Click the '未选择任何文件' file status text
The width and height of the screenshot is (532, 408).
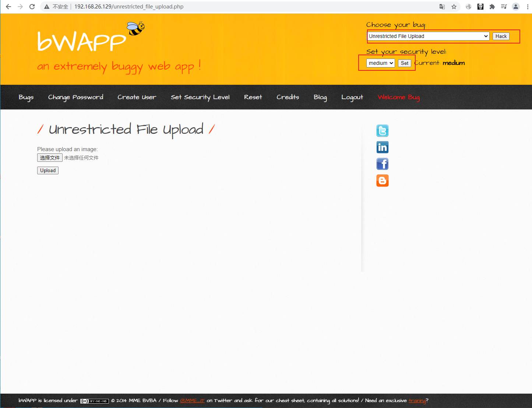(81, 158)
